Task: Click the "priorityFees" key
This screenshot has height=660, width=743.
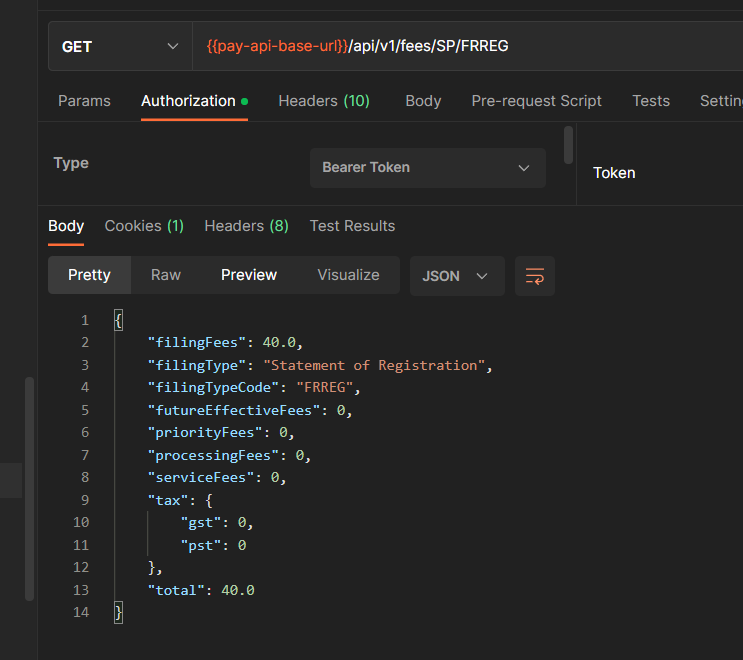Action: [x=205, y=433]
